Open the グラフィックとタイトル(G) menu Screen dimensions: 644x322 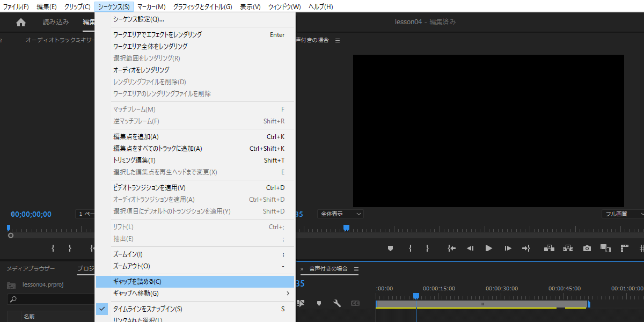(203, 6)
